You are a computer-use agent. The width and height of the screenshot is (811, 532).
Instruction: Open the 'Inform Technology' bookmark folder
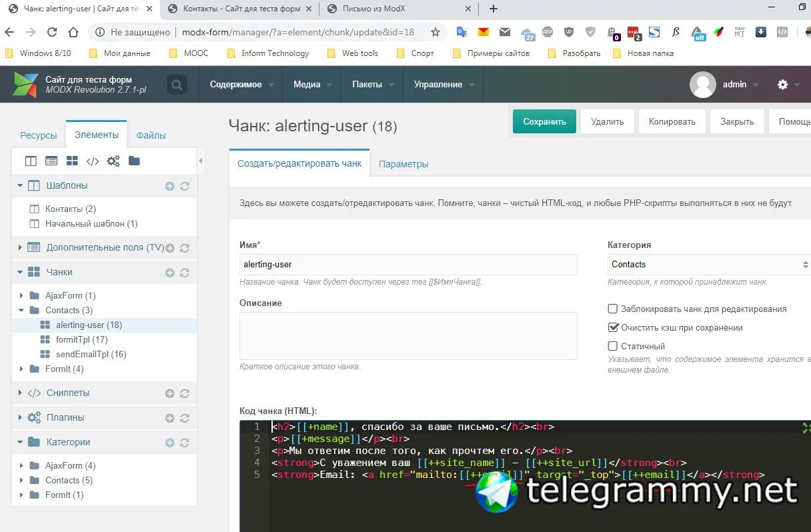pos(268,53)
